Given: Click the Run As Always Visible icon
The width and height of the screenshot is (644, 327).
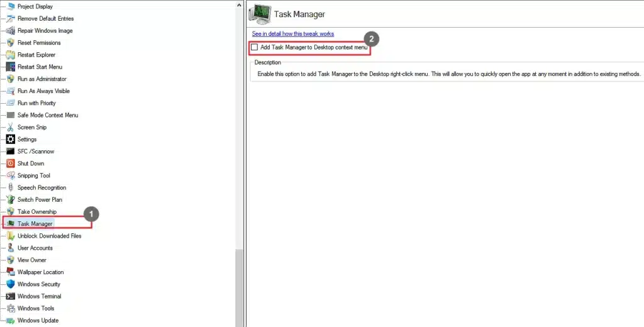Looking at the screenshot, I should (x=11, y=91).
